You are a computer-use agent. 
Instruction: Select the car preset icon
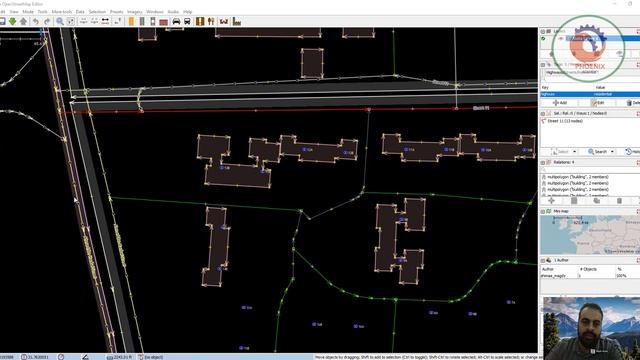176,21
